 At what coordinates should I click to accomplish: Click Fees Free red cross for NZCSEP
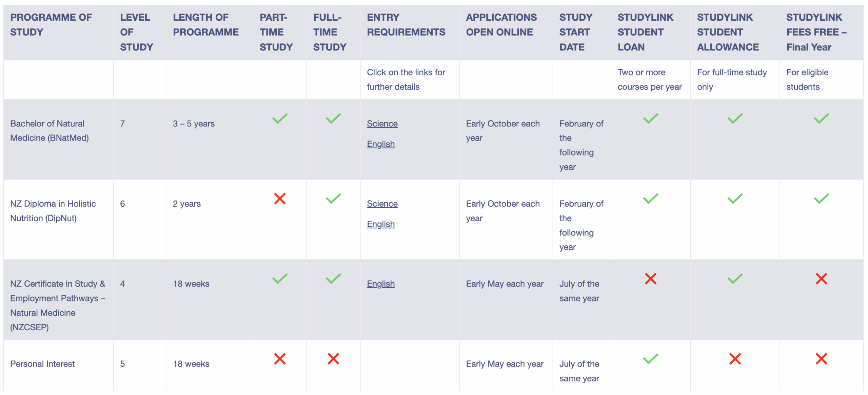pyautogui.click(x=821, y=279)
